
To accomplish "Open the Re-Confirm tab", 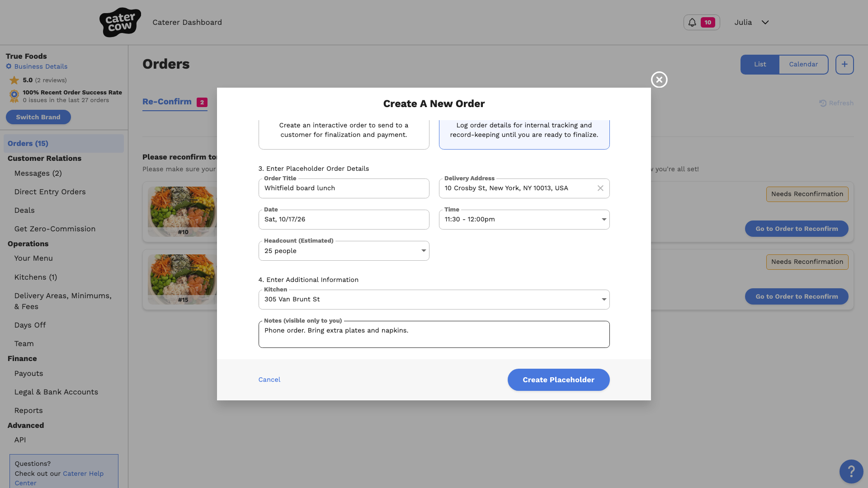I will pos(175,102).
